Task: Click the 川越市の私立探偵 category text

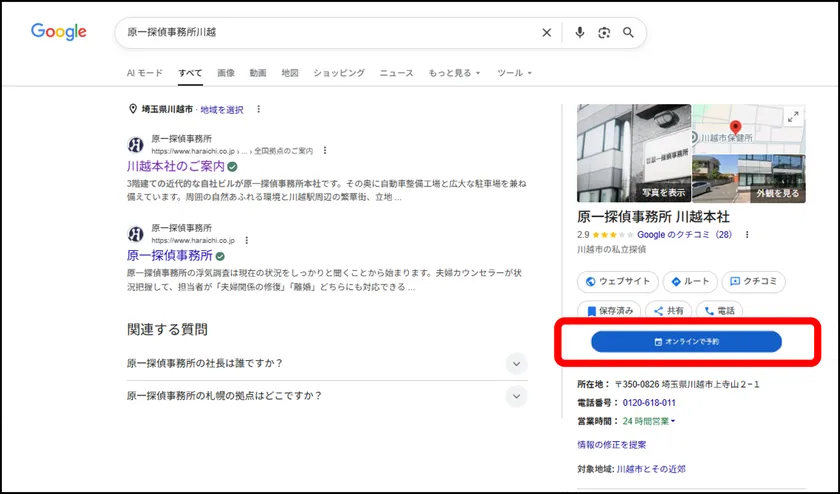Action: pyautogui.click(x=611, y=250)
